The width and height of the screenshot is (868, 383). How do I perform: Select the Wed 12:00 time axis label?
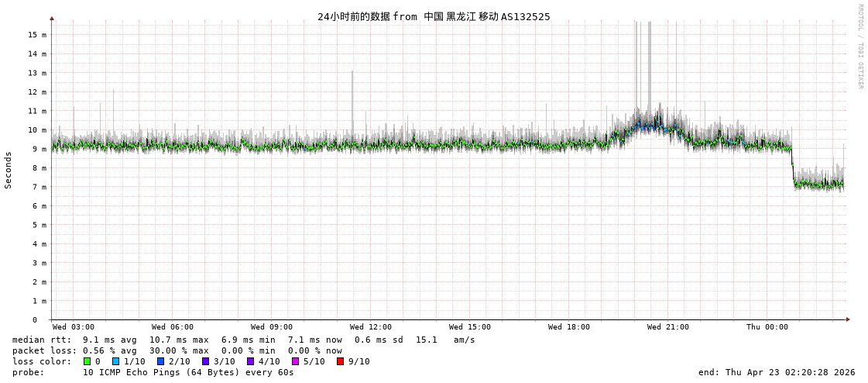(x=371, y=327)
